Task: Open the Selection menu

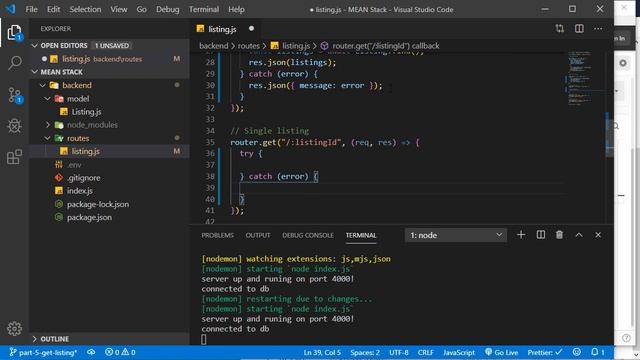Action: coord(85,9)
